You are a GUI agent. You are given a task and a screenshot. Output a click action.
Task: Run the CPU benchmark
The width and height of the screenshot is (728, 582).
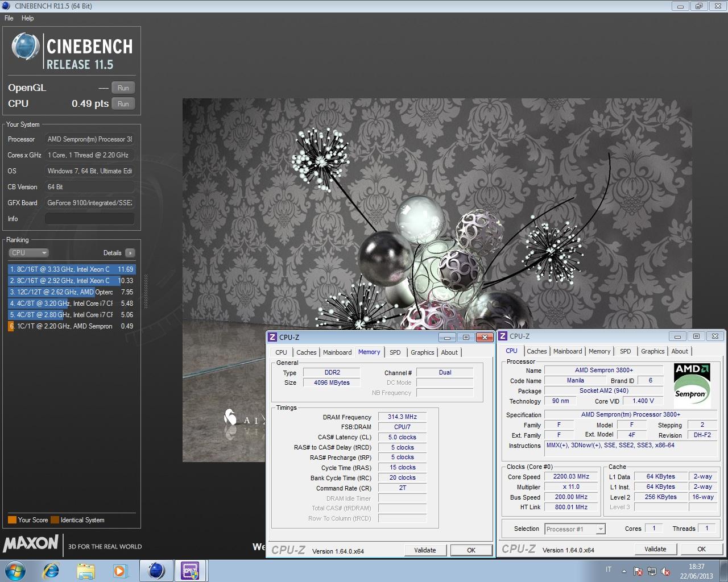click(123, 103)
